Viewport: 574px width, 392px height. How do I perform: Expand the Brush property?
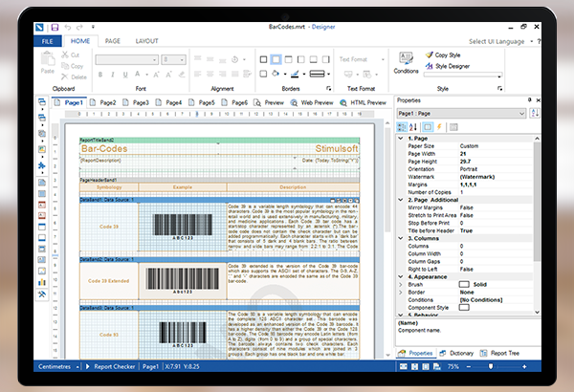click(x=401, y=284)
